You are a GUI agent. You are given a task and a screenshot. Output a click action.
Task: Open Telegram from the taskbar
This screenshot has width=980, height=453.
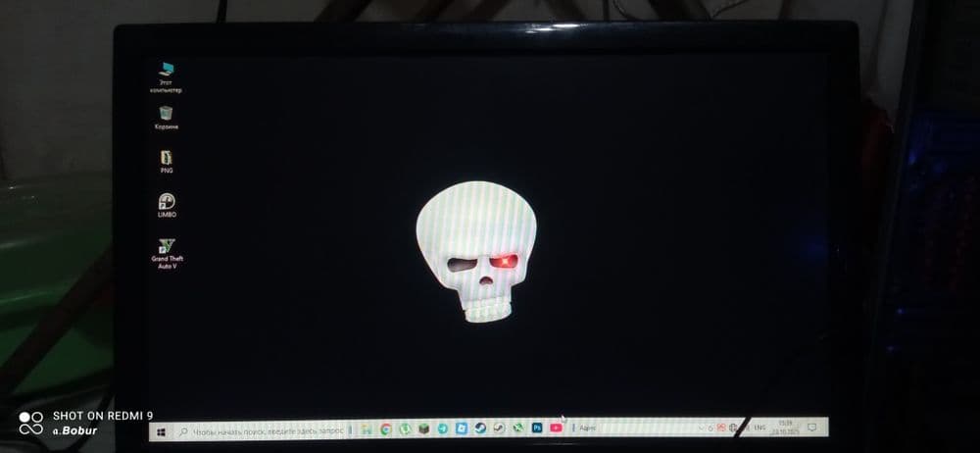click(443, 428)
